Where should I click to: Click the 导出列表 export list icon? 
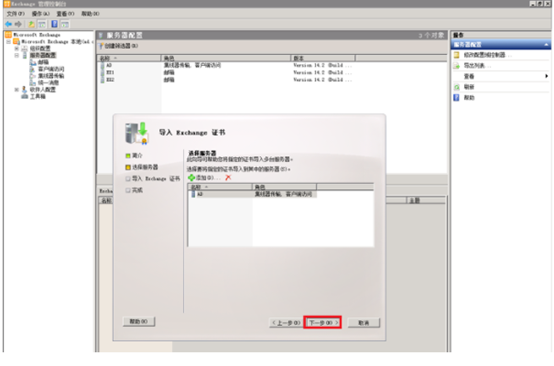coord(456,66)
